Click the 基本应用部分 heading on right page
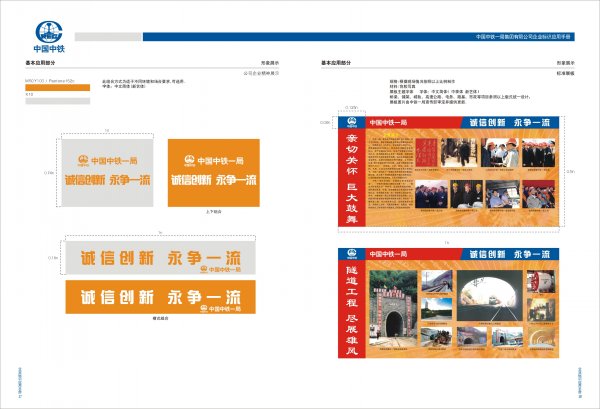Screen dimensions: 600x409 point(336,62)
